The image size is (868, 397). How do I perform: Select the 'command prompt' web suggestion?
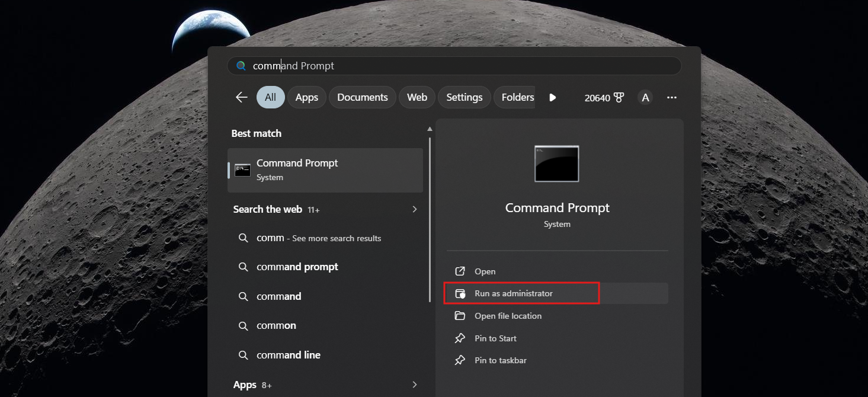click(325, 267)
